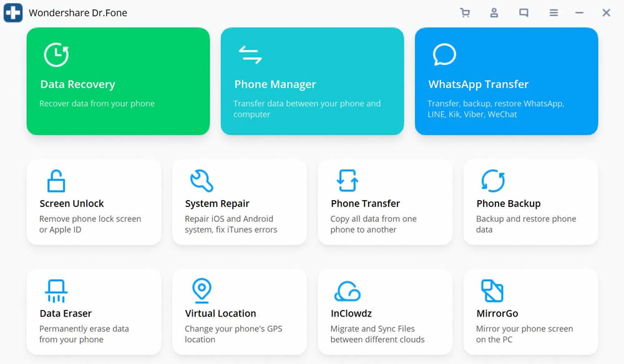624x364 pixels.
Task: Open the Phone Manager title
Action: tap(275, 84)
